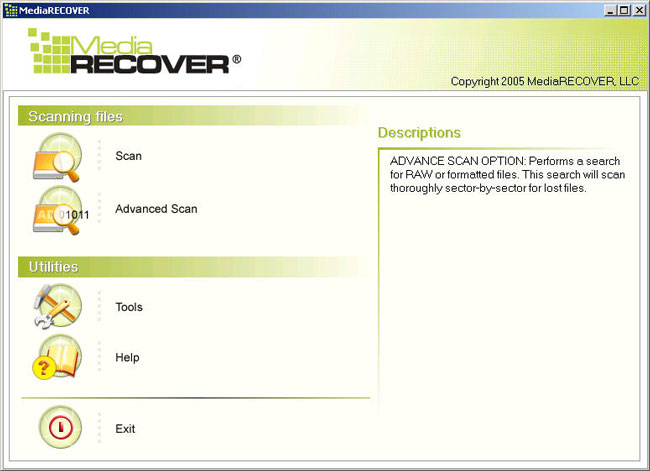Image resolution: width=650 pixels, height=471 pixels.
Task: Select the Tools label
Action: tap(129, 307)
